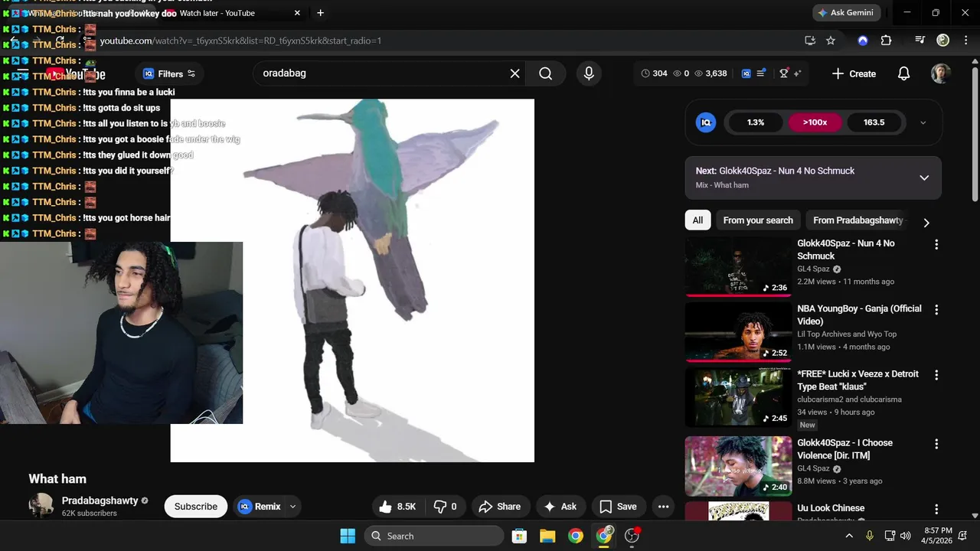
Task: Open a new browser tab
Action: coord(320,13)
